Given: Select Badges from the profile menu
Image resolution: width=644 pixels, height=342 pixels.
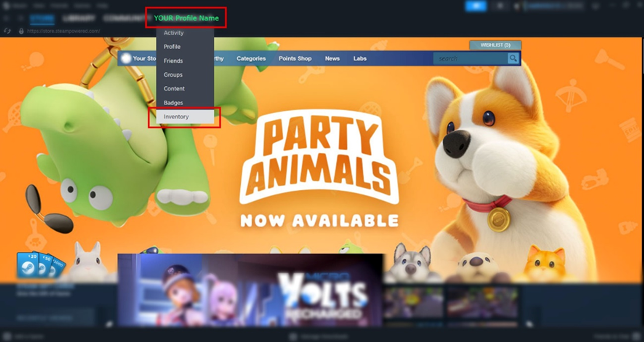Looking at the screenshot, I should click(x=173, y=102).
